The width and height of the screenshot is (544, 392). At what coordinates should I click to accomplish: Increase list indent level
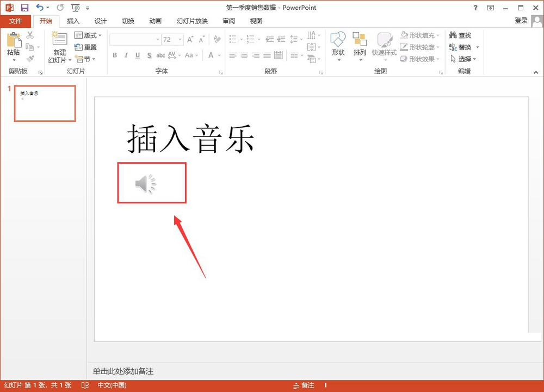(x=281, y=39)
